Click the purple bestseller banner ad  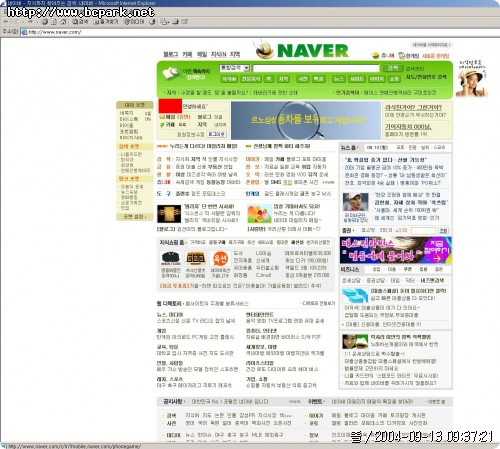pyautogui.click(x=396, y=250)
